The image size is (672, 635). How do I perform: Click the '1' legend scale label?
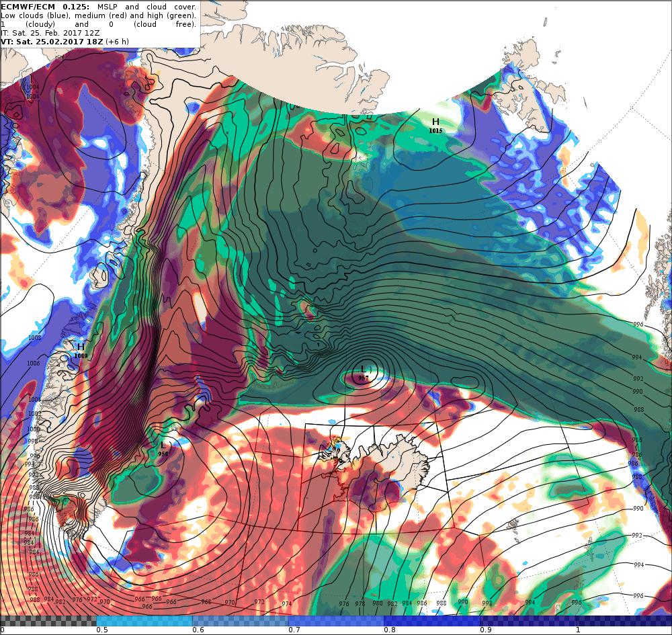(578, 630)
